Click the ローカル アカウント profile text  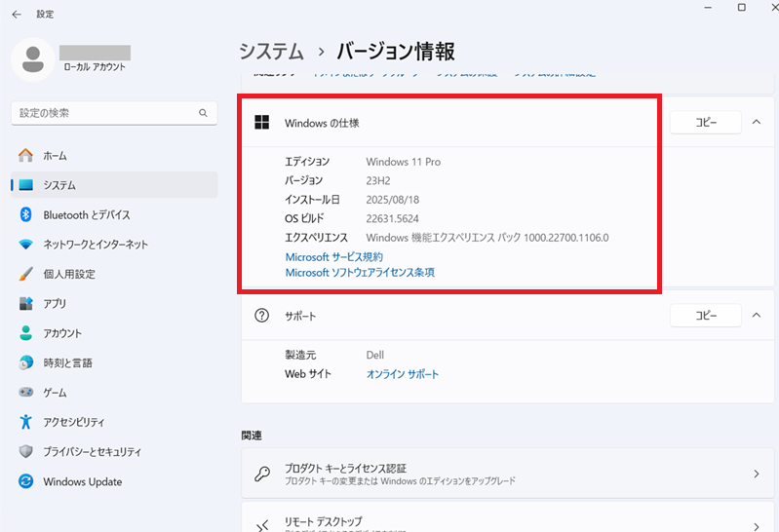(95, 67)
